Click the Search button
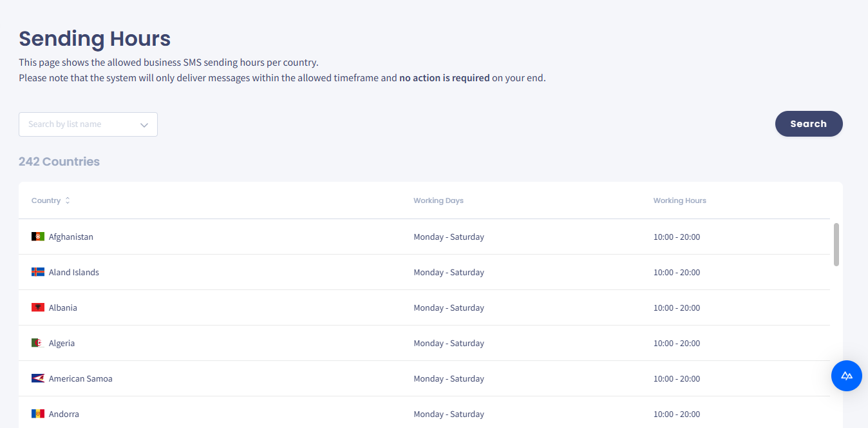Viewport: 868px width, 428px height. click(809, 124)
